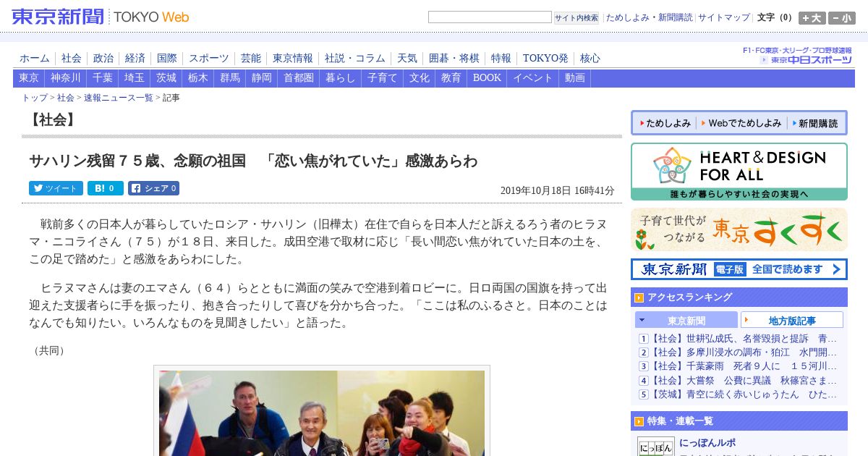Screen dimensions: 868x456
Task: Select 埼玉 in the regional bar
Action: click(135, 78)
